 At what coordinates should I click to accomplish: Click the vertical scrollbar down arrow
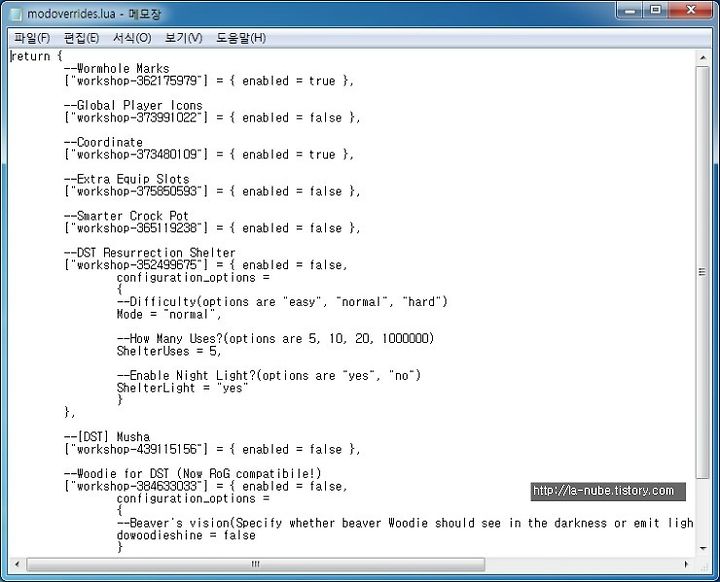click(703, 548)
